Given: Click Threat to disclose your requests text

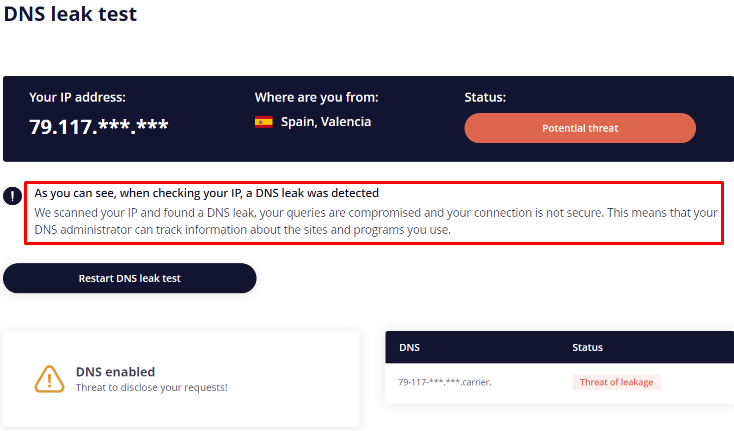Looking at the screenshot, I should point(152,387).
